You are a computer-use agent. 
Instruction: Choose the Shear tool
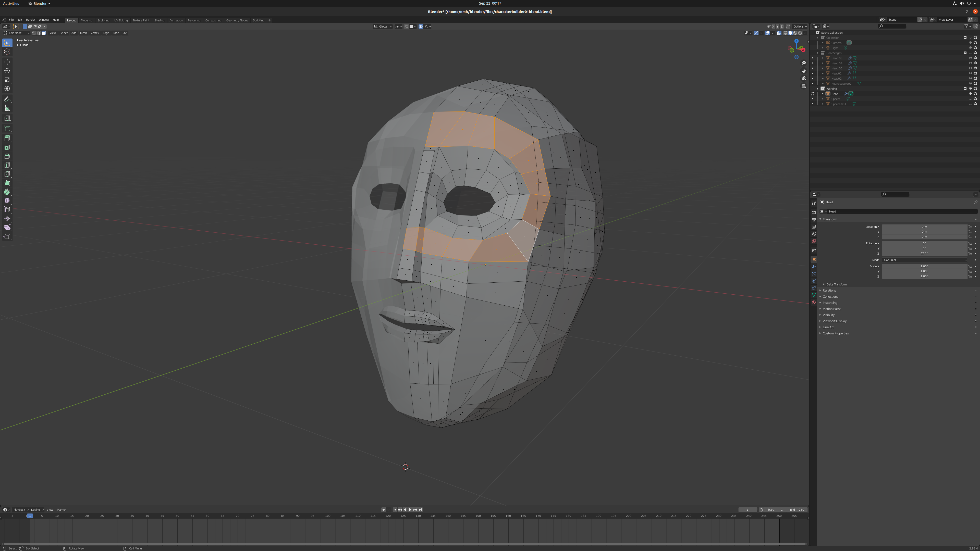click(7, 227)
